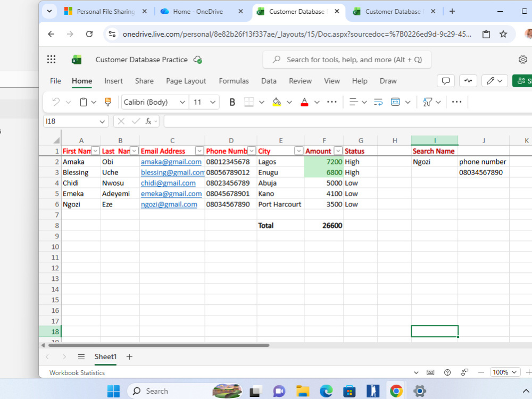This screenshot has height=399, width=532.
Task: Open the First Name filter dropdown
Action: [x=96, y=151]
